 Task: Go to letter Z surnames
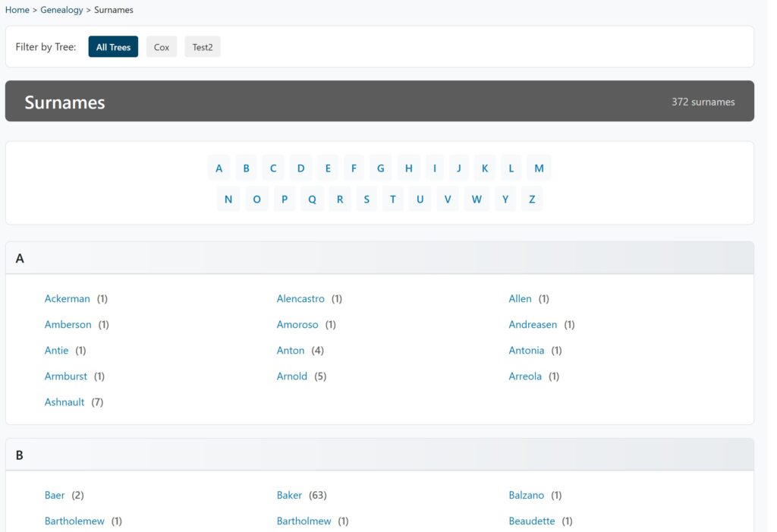coord(532,200)
